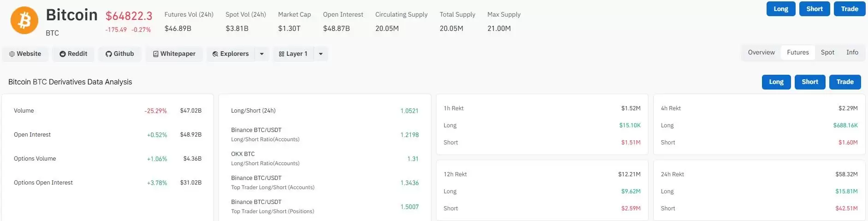868x221 pixels.
Task: Click the Binance BTC/USDT Long/Short Ratio row
Action: pyautogui.click(x=325, y=135)
